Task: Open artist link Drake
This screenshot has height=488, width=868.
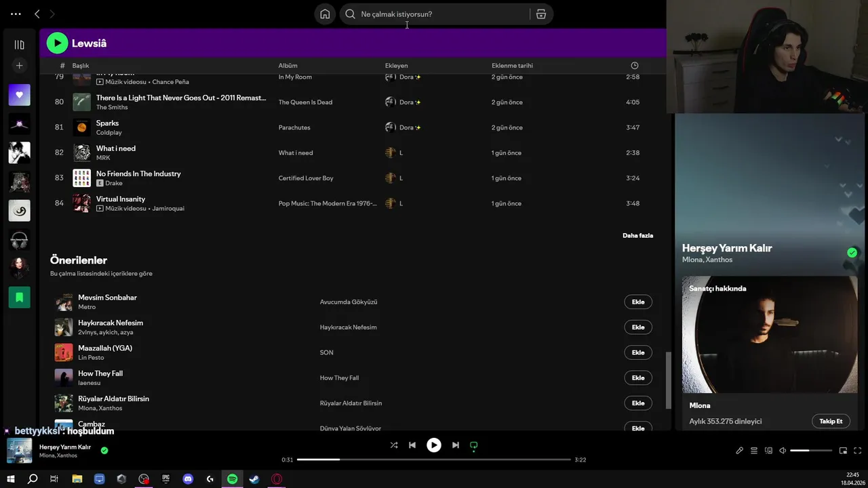Action: (114, 183)
